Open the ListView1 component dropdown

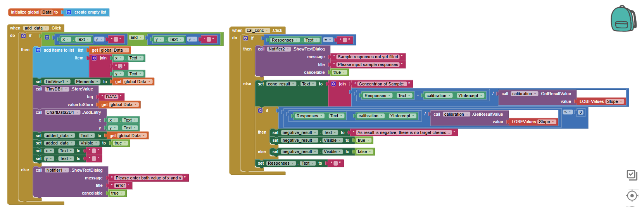pos(57,82)
